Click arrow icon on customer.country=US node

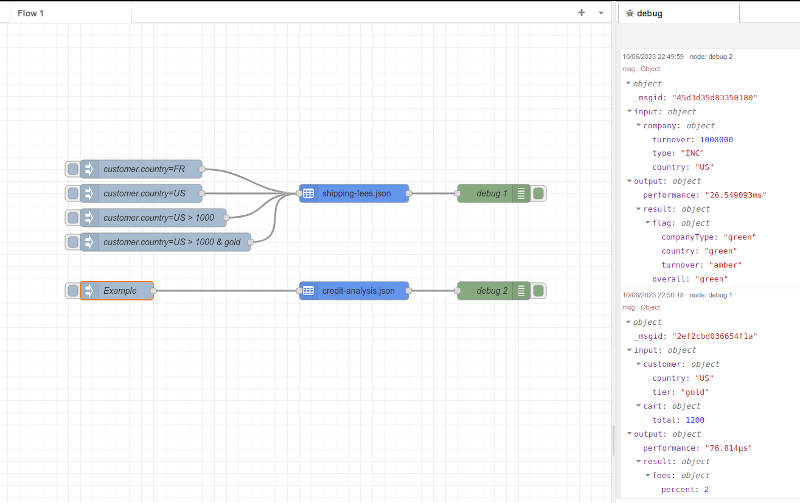89,193
